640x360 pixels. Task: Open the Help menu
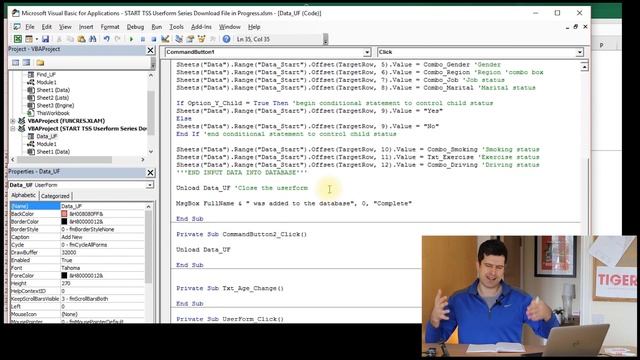pyautogui.click(x=254, y=27)
